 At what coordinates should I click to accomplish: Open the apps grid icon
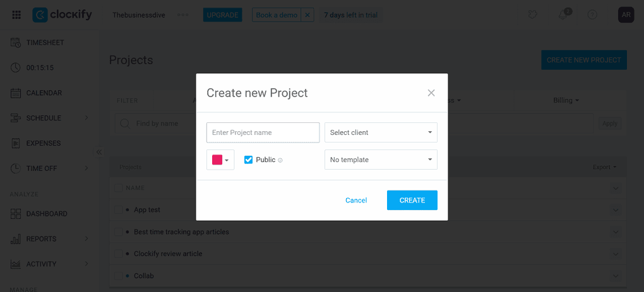(16, 15)
